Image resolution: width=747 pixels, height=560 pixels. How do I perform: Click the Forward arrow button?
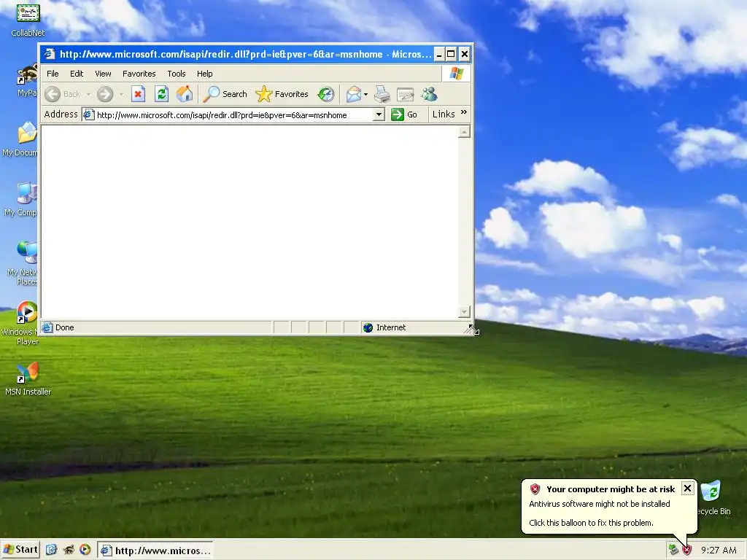(x=105, y=94)
